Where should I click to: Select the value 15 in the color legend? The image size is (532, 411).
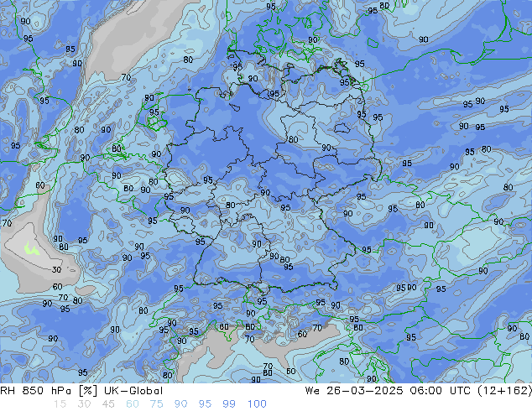60,404
